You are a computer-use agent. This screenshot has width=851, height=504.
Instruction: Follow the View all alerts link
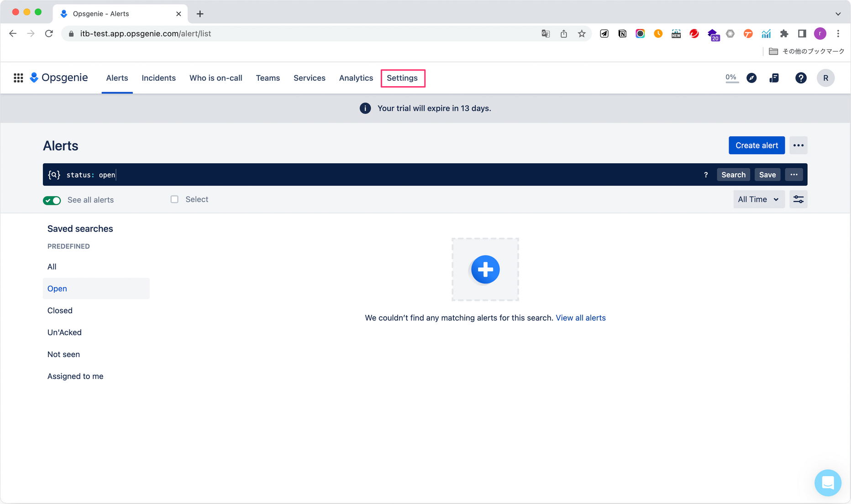(580, 318)
